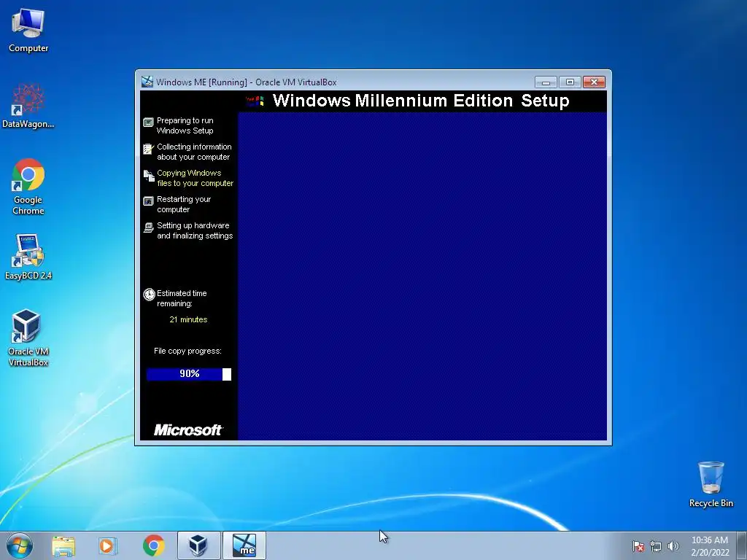Screen dimensions: 747x560
Task: Open the taskbar clock showing 10:36 AM
Action: pyautogui.click(x=710, y=546)
